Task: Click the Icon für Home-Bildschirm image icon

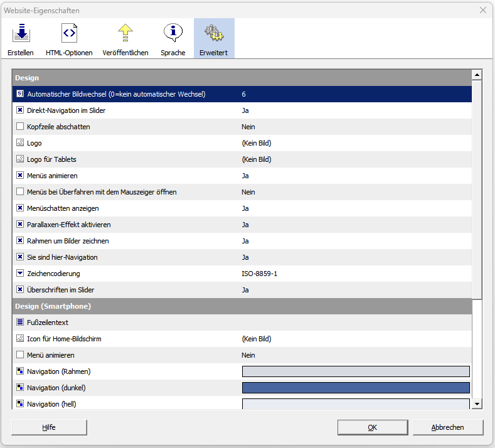Action: point(20,338)
